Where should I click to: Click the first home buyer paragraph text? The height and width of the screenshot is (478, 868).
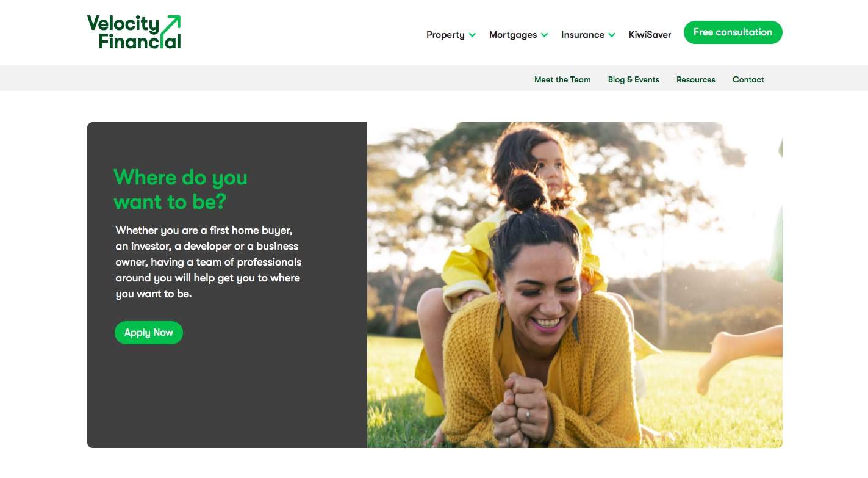coord(209,262)
